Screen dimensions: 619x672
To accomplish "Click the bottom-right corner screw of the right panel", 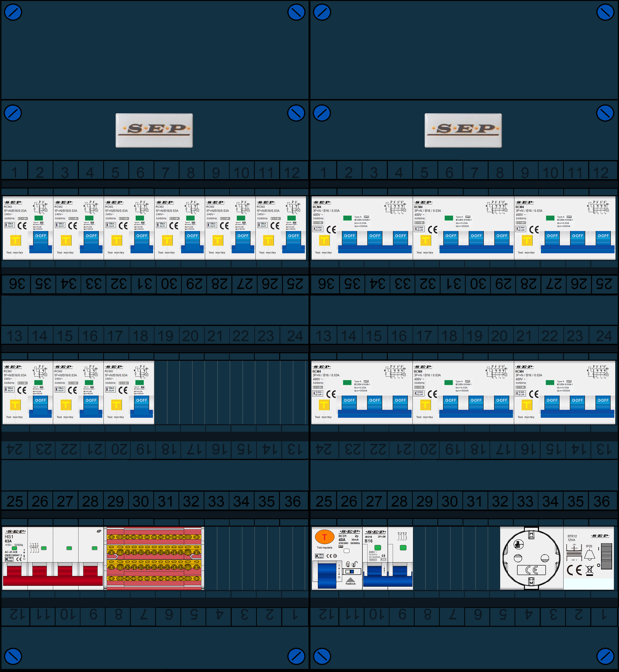I will coord(605,656).
